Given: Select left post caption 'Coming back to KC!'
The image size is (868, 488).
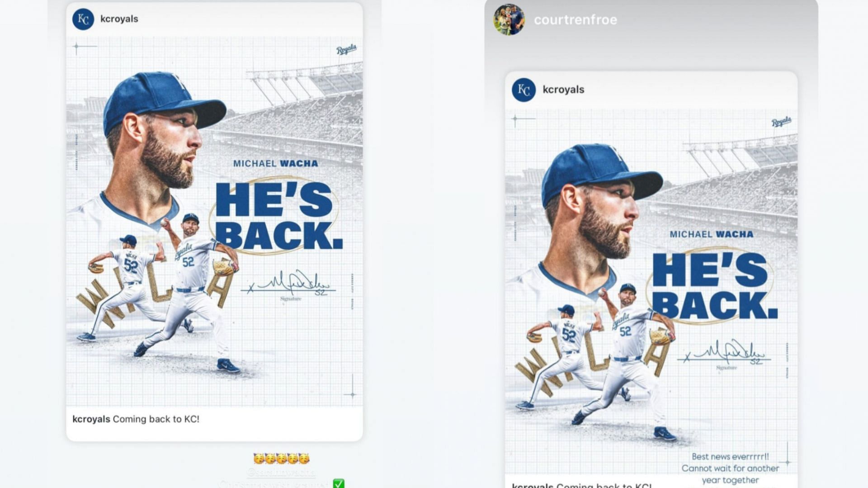Looking at the screenshot, I should [x=156, y=419].
